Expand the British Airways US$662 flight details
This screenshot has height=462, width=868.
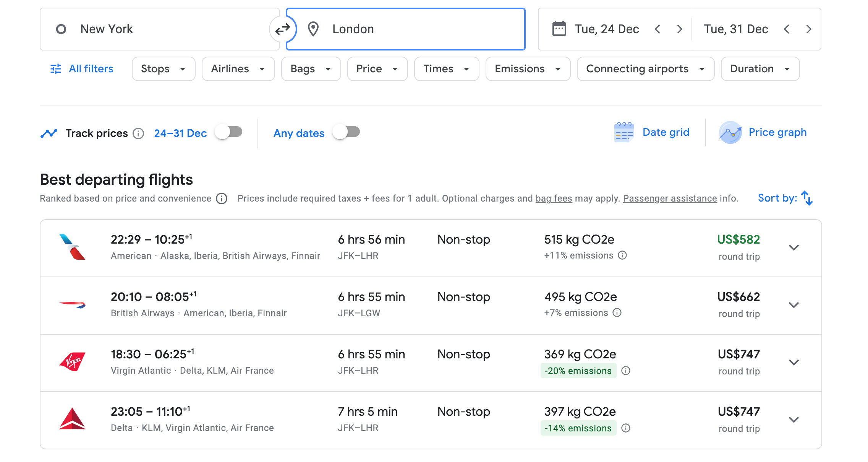(794, 305)
